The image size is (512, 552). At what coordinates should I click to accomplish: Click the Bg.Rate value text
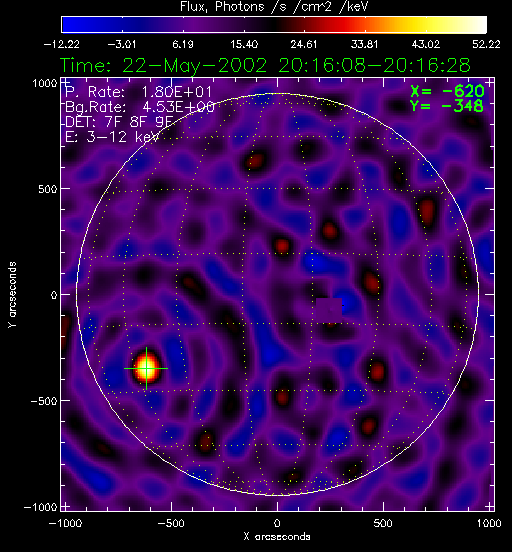point(178,107)
